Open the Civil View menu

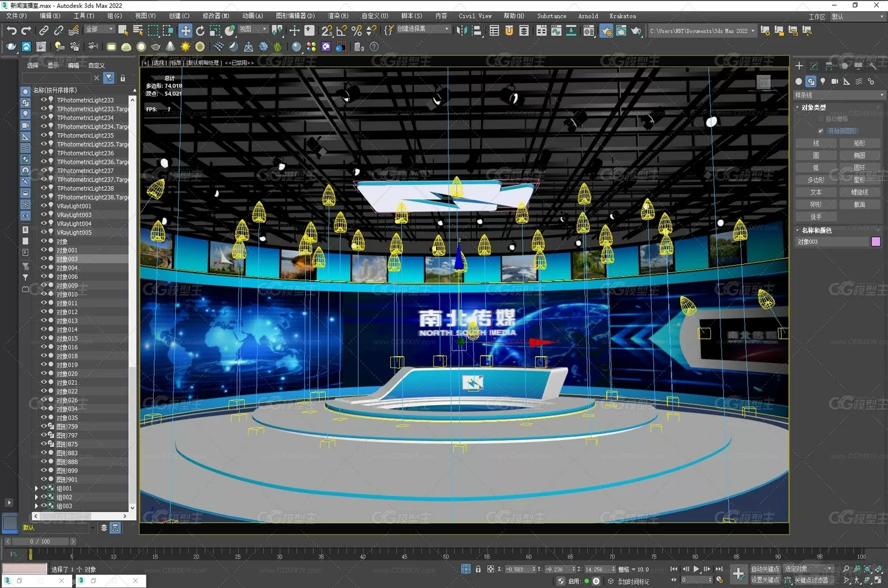coord(475,16)
